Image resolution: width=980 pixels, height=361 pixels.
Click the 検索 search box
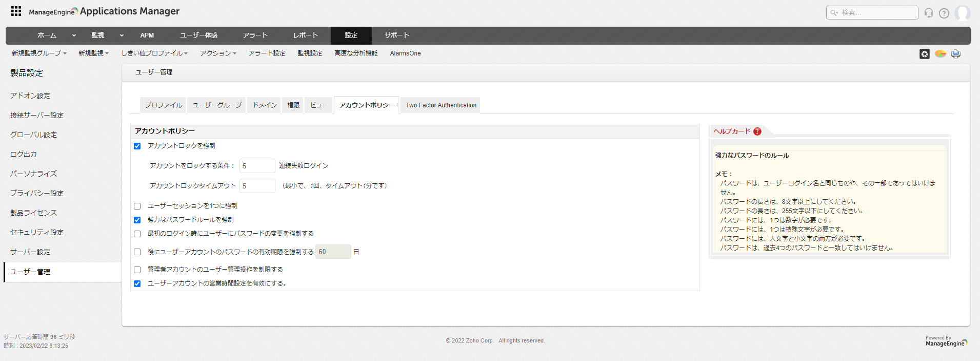tap(872, 13)
